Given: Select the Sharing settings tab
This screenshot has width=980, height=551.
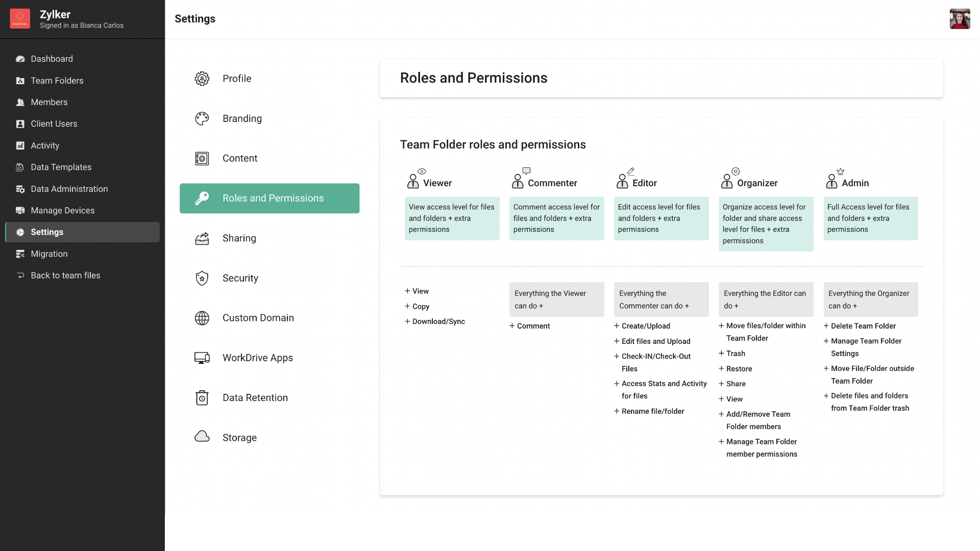Looking at the screenshot, I should 239,238.
